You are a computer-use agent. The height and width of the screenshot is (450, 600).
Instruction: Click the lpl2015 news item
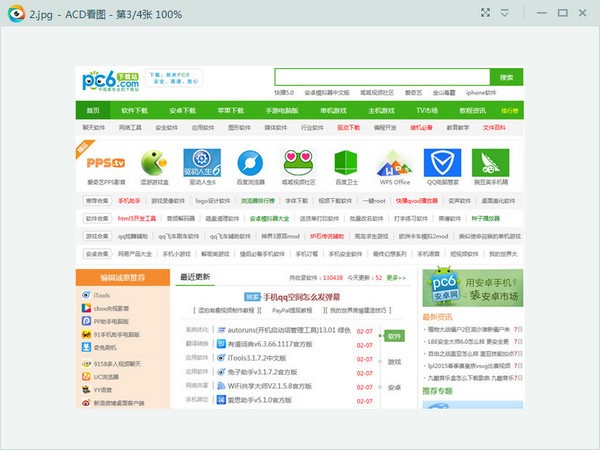[x=469, y=366]
